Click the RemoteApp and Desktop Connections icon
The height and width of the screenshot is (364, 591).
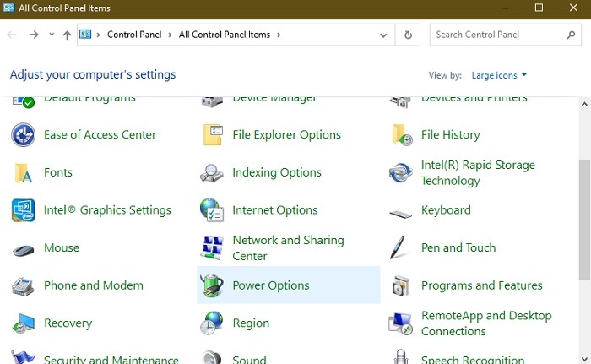tap(401, 323)
